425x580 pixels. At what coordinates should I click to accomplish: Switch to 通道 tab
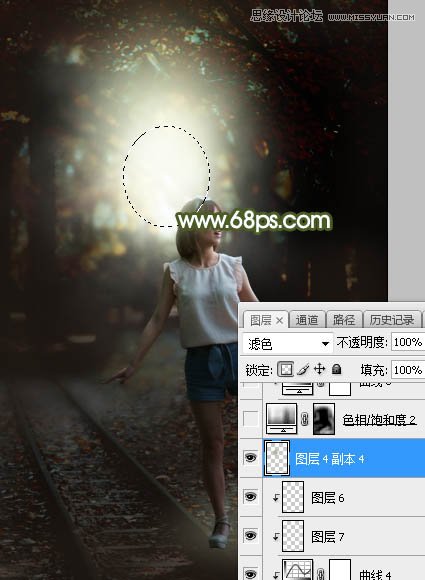point(307,320)
